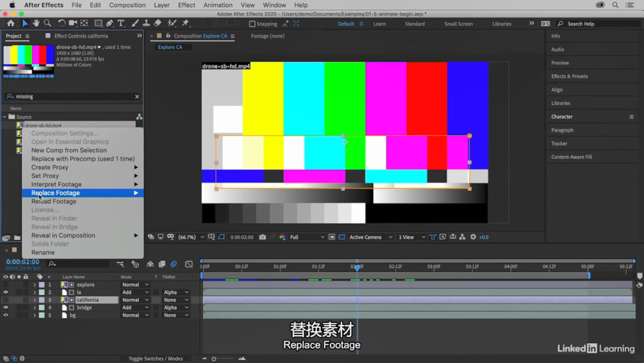Click the missing search field in Project panel
Image resolution: width=644 pixels, height=363 pixels.
72,96
